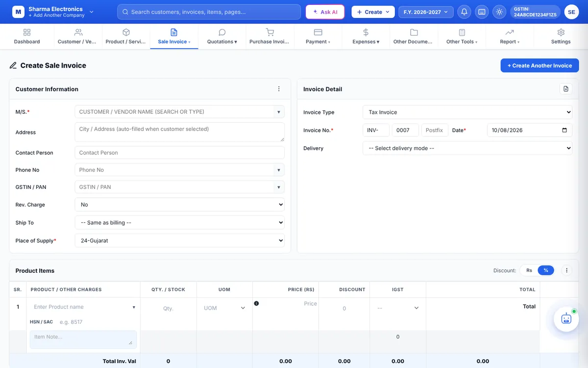Click the Address text area
588x368 pixels.
179,132
